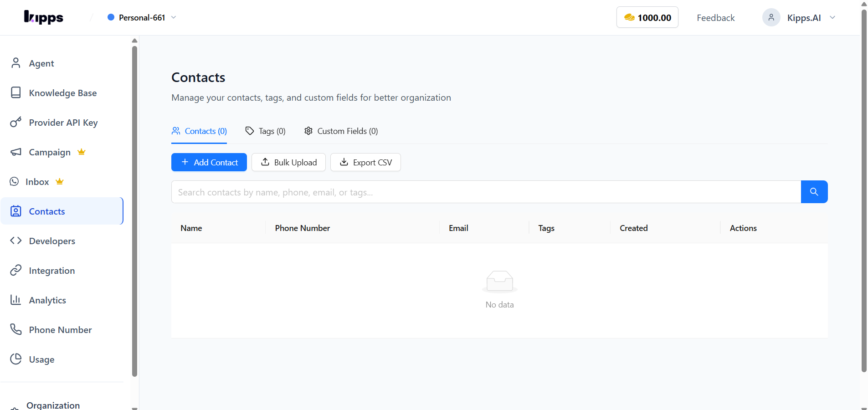Click the coins credit icon

(x=629, y=17)
